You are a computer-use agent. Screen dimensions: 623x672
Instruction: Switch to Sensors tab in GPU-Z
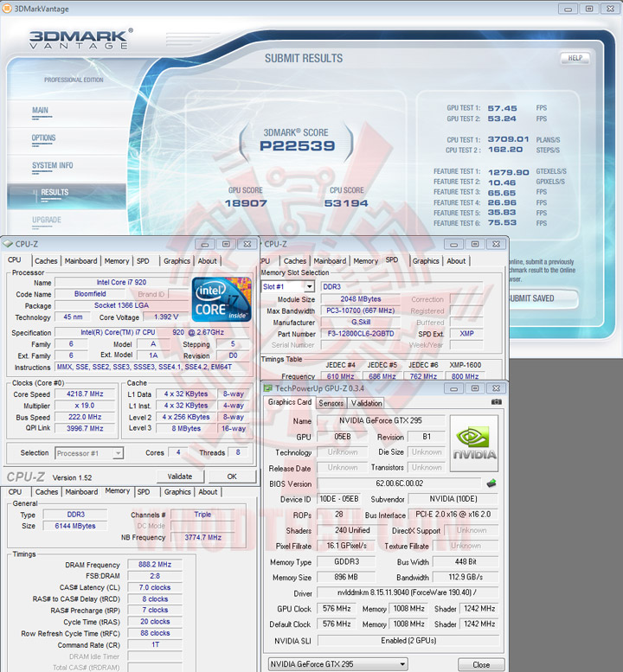331,403
